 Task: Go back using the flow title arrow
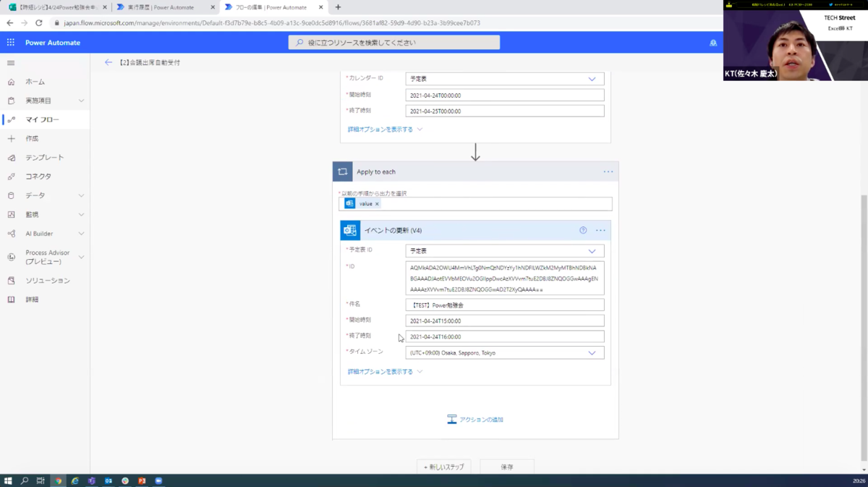[109, 62]
